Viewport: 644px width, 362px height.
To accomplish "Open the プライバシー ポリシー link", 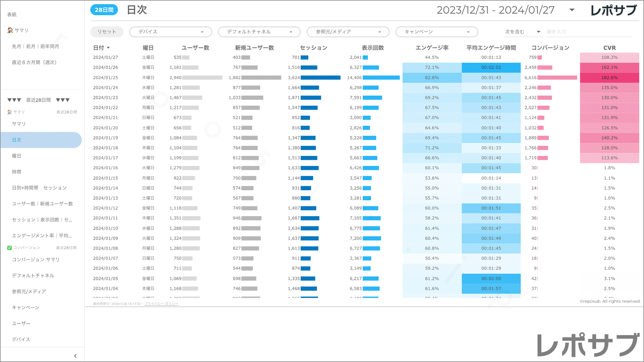I will point(161,304).
